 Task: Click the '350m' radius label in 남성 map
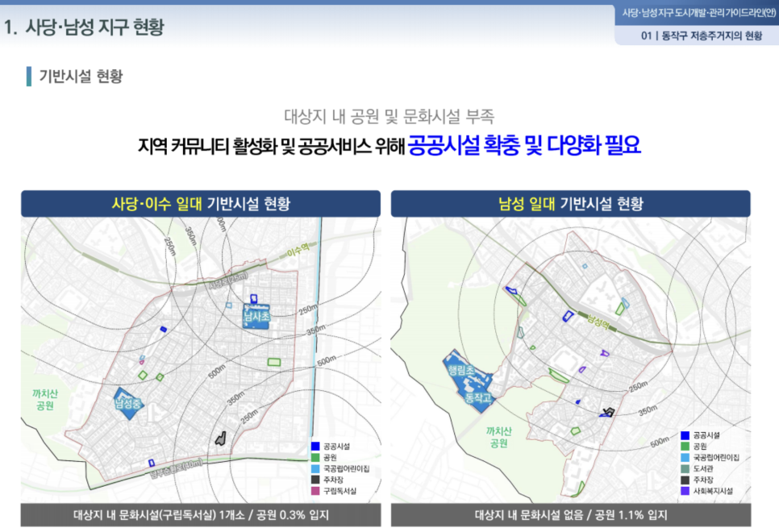(648, 410)
